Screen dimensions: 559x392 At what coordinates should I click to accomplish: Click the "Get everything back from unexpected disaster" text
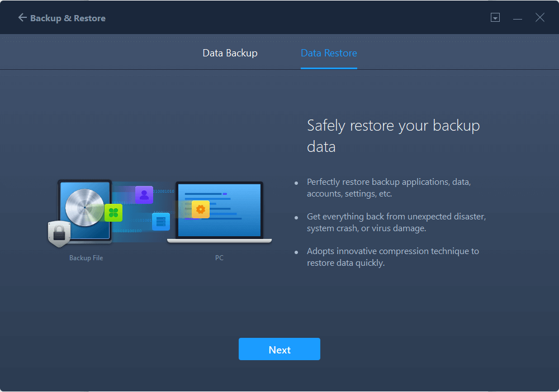[396, 222]
